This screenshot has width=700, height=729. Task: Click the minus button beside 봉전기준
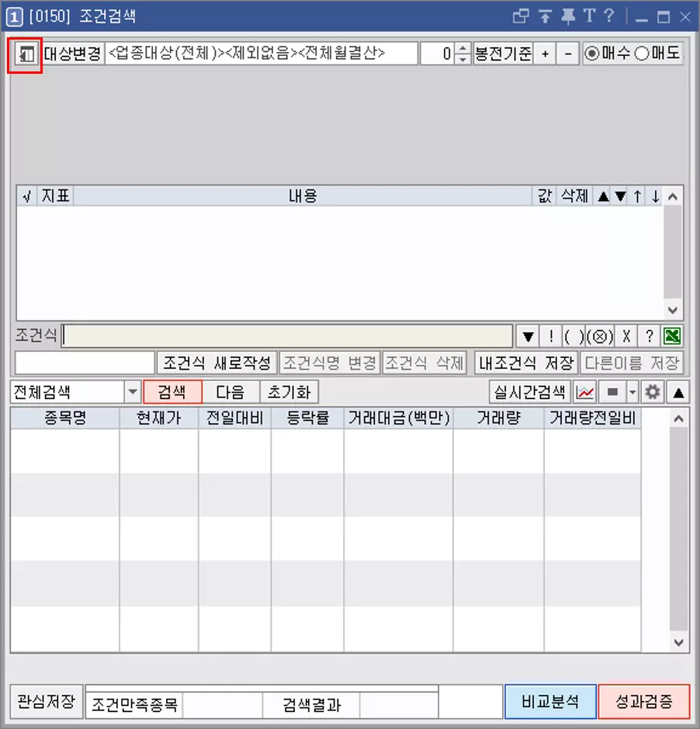(568, 54)
